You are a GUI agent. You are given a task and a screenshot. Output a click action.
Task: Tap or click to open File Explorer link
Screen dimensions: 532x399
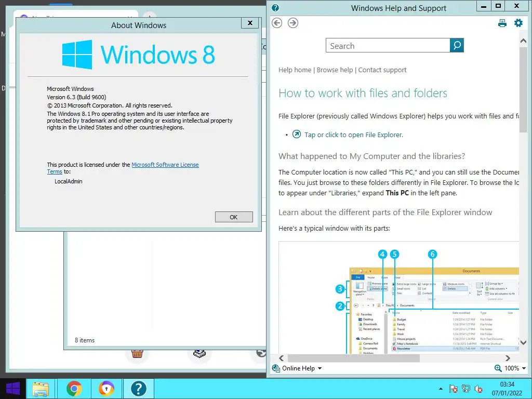click(353, 135)
